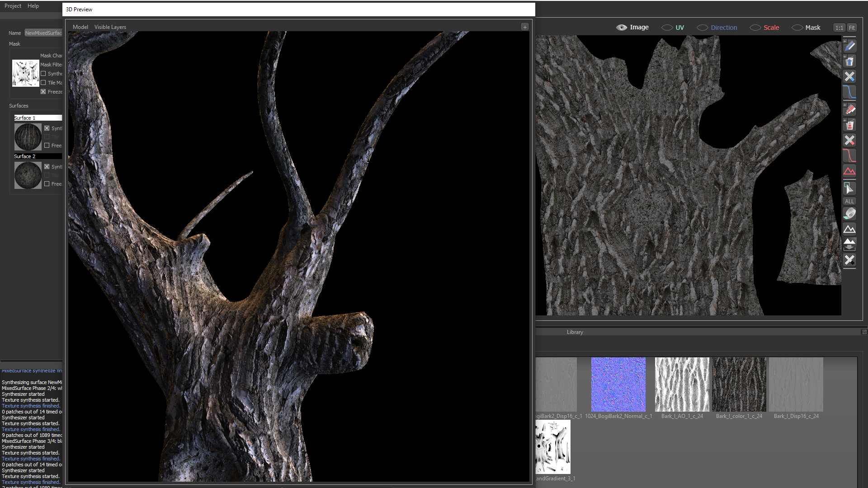Click the red scale bucket fill icon
The width and height of the screenshot is (868, 488).
(849, 125)
